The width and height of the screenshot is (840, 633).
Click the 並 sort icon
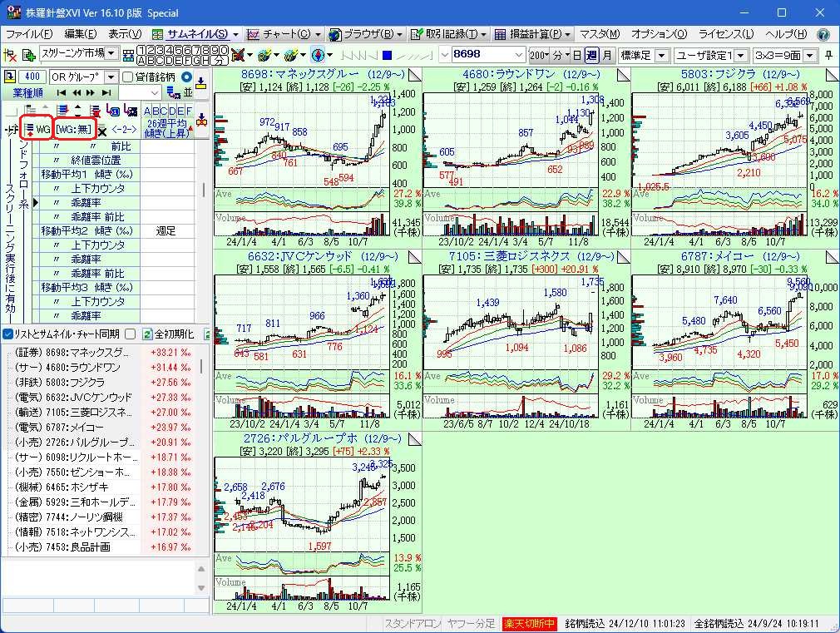click(187, 92)
